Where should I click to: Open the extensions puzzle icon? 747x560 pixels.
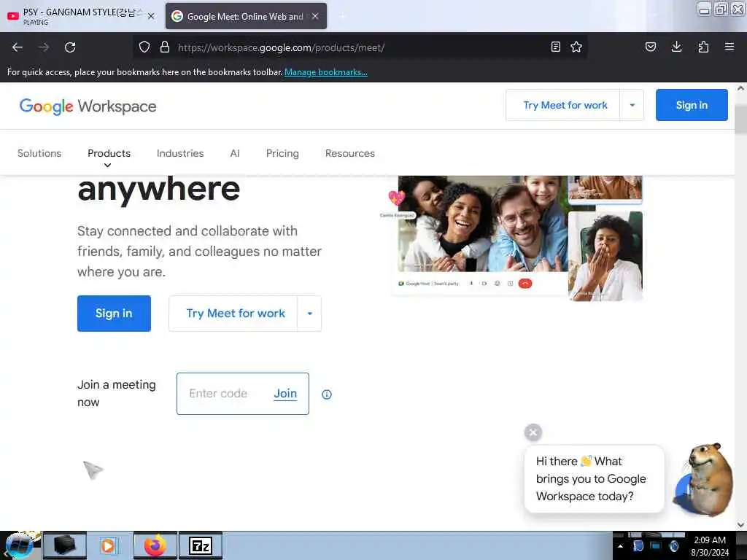click(x=703, y=47)
